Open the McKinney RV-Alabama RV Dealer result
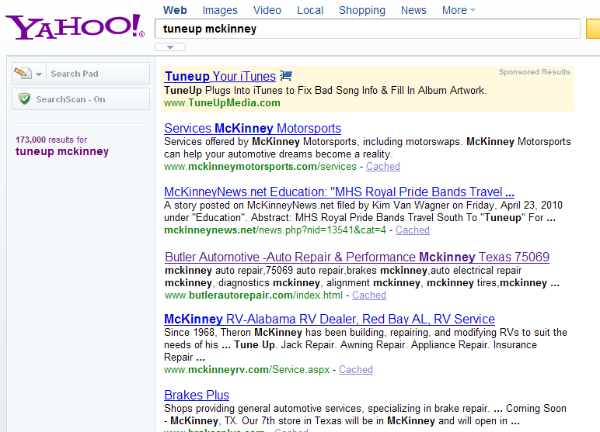 [x=329, y=319]
